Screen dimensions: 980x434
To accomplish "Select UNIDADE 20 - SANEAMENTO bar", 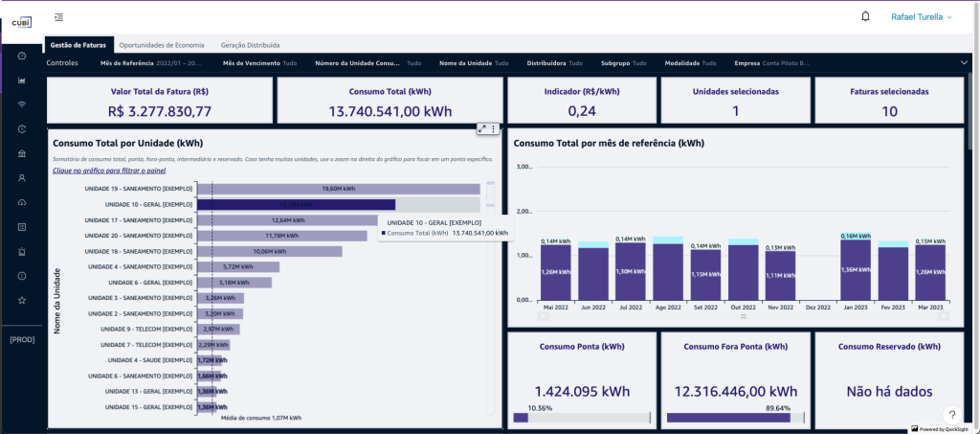I will point(282,236).
